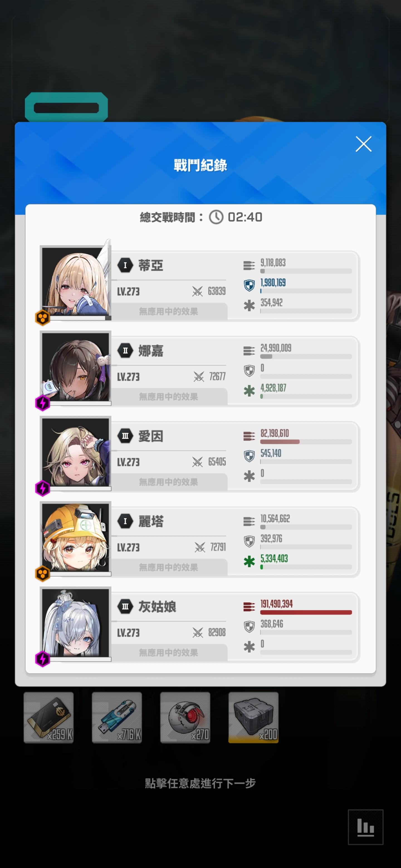Close the 戰鬥紀錄 dialog
Image resolution: width=401 pixels, height=868 pixels.
(363, 144)
